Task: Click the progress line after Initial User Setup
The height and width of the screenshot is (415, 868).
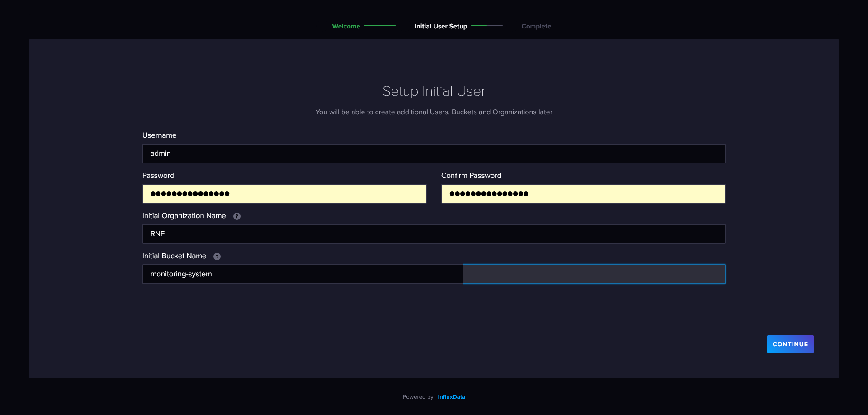Action: tap(486, 26)
